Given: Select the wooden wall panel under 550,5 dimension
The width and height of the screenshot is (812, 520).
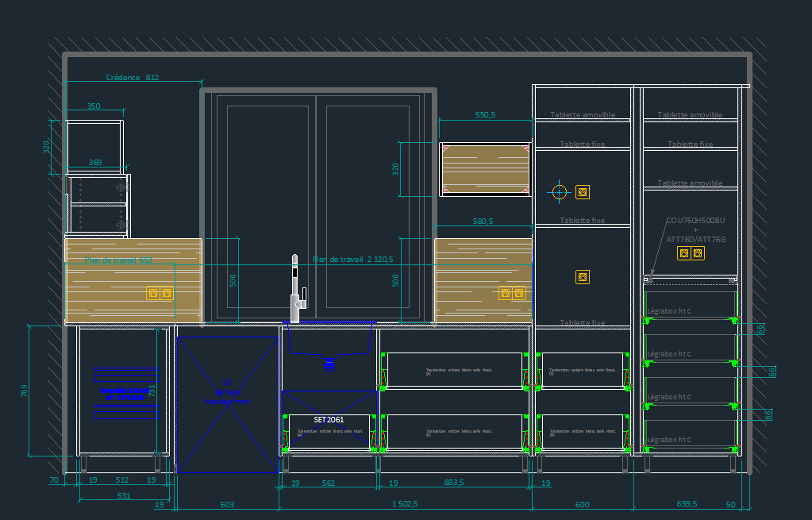Looking at the screenshot, I should click(x=485, y=169).
